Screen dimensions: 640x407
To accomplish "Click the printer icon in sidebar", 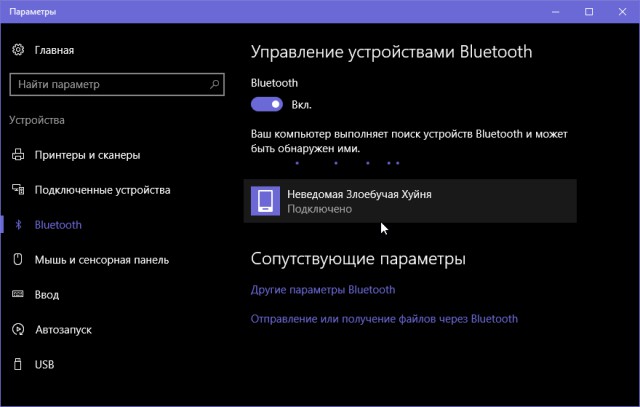I will pyautogui.click(x=18, y=155).
